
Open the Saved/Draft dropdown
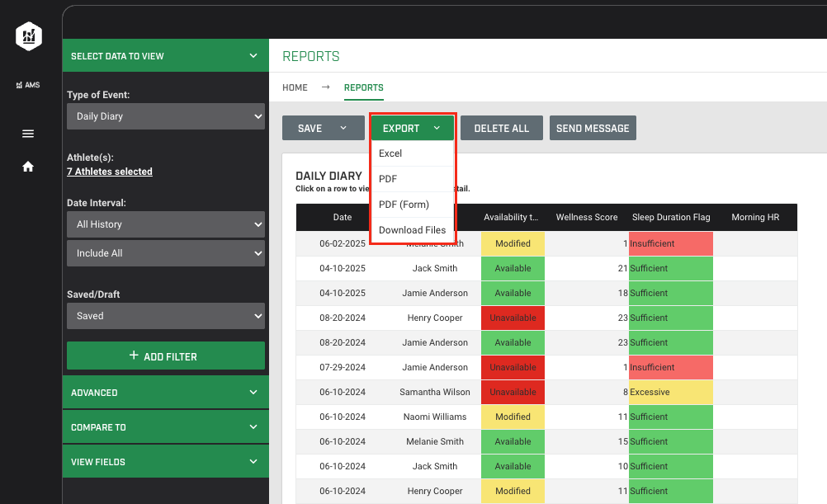165,316
